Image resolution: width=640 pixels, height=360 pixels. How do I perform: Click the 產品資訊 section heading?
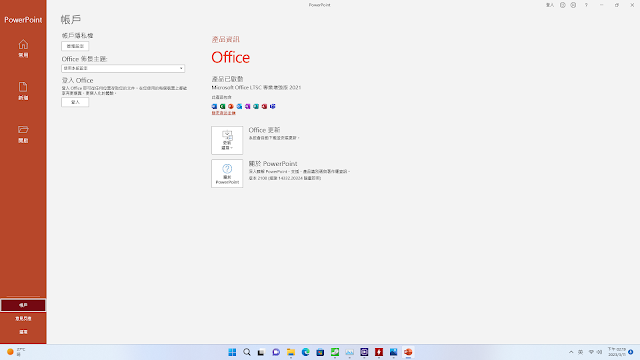point(226,39)
